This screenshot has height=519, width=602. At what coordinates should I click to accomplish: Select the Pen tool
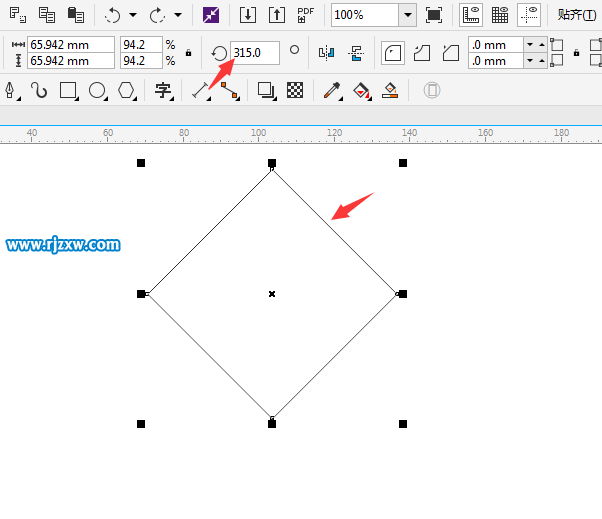10,91
